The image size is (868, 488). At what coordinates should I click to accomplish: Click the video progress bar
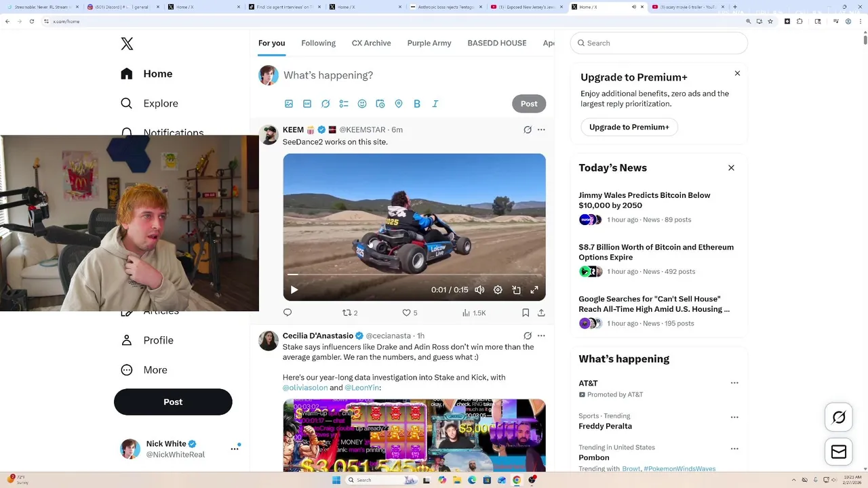[x=414, y=274]
